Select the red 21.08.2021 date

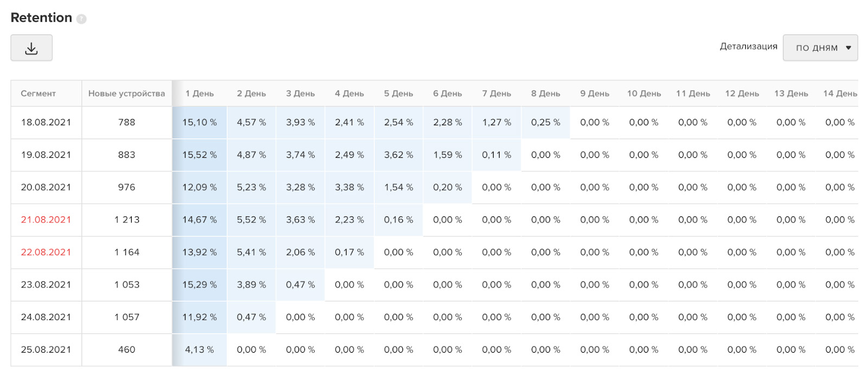pyautogui.click(x=46, y=220)
